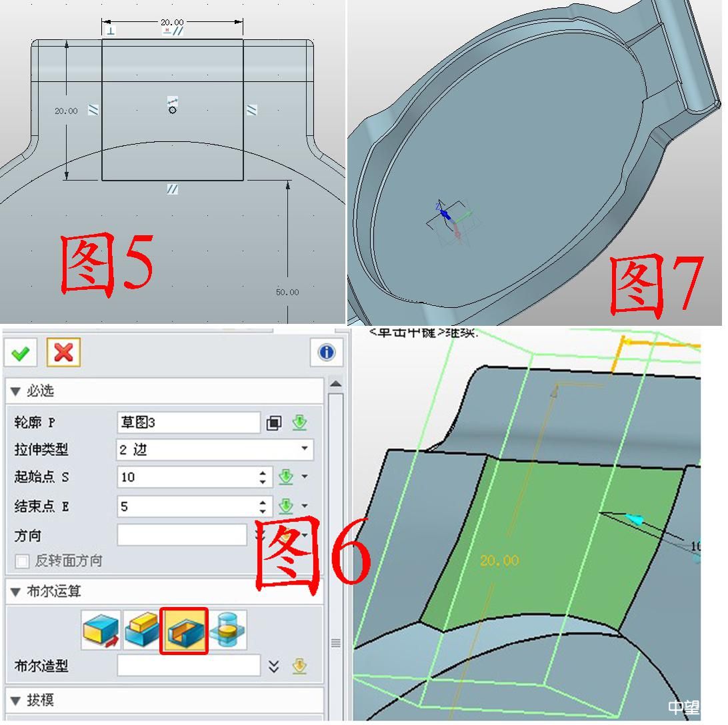This screenshot has height=725, width=728.
Task: Click the profile selection filter icon beside 草图3
Action: tap(274, 423)
